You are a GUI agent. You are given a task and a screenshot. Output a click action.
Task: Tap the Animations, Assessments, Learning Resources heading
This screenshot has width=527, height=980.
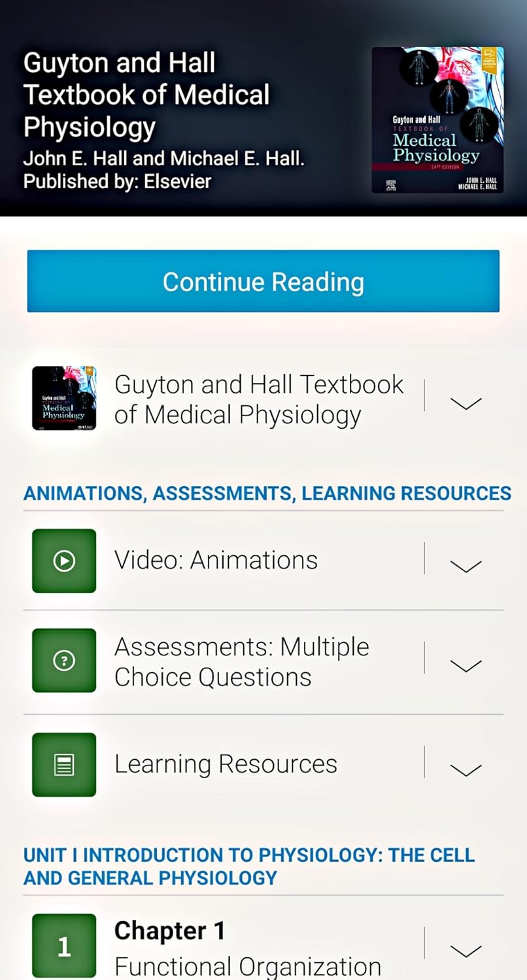pos(267,493)
